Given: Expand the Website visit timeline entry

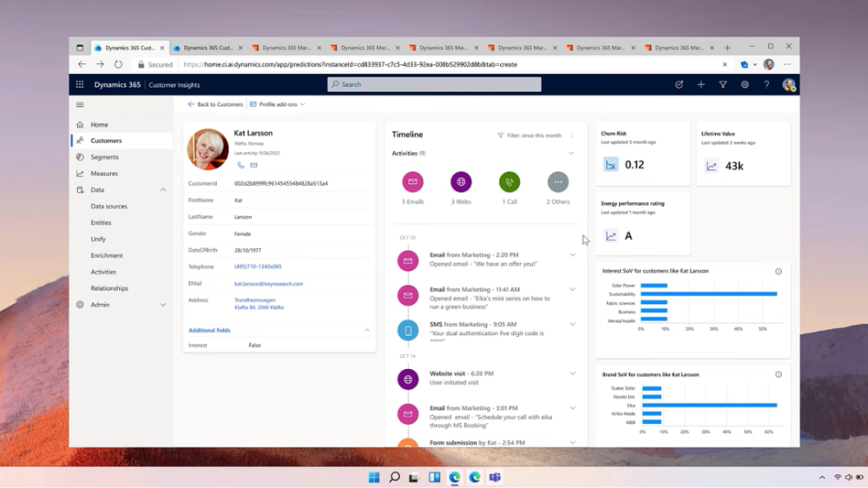Looking at the screenshot, I should pos(572,373).
